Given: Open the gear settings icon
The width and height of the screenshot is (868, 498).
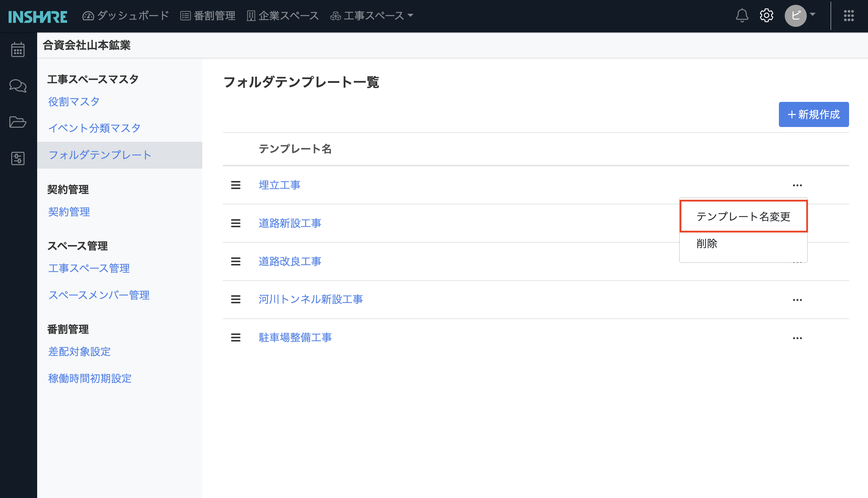Looking at the screenshot, I should coord(767,15).
